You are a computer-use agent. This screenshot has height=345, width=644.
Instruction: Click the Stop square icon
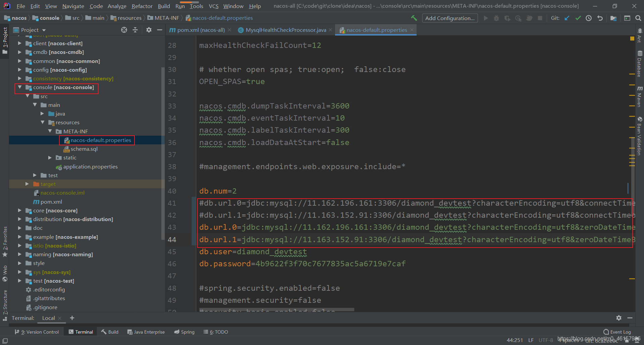pos(540,18)
